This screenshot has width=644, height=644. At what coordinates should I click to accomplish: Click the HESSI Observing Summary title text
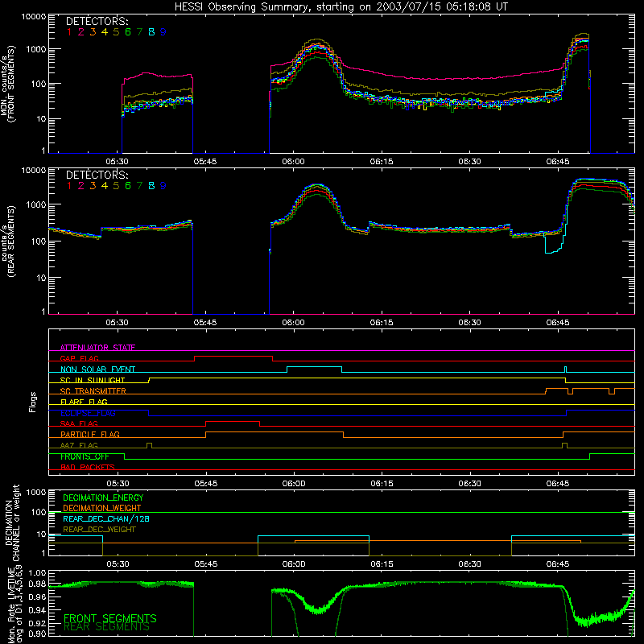(x=341, y=6)
